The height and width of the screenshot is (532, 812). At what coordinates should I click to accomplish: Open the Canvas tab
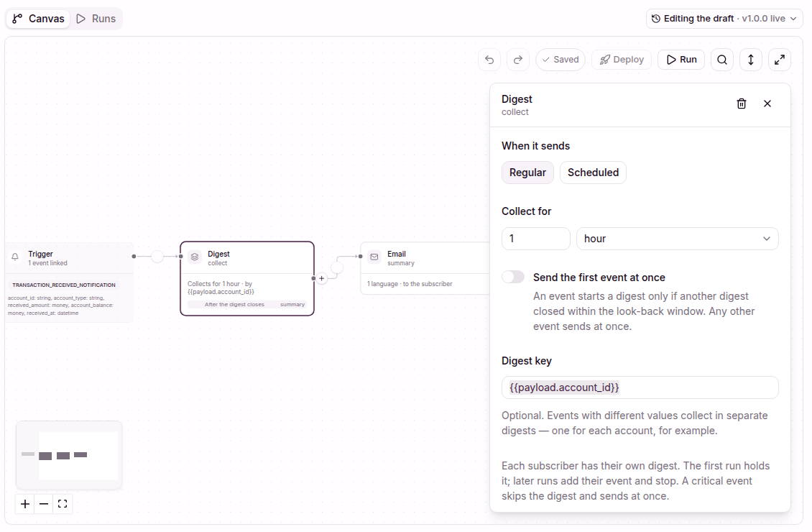tap(38, 19)
